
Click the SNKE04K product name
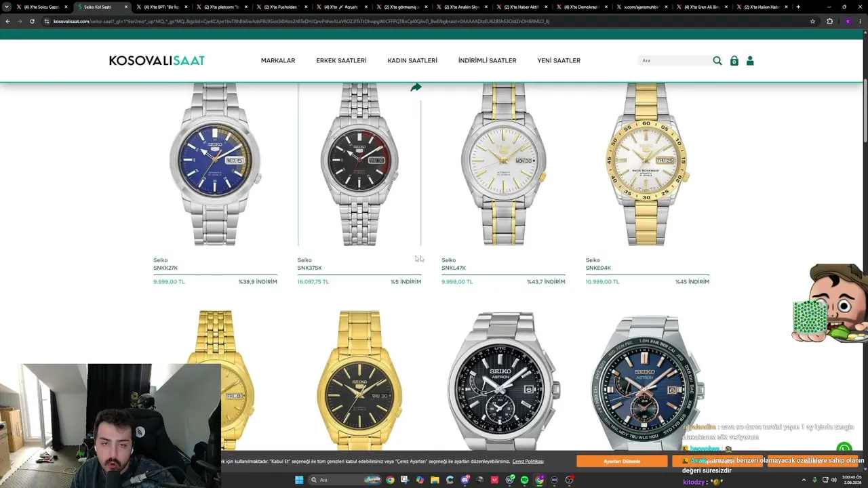tap(598, 268)
